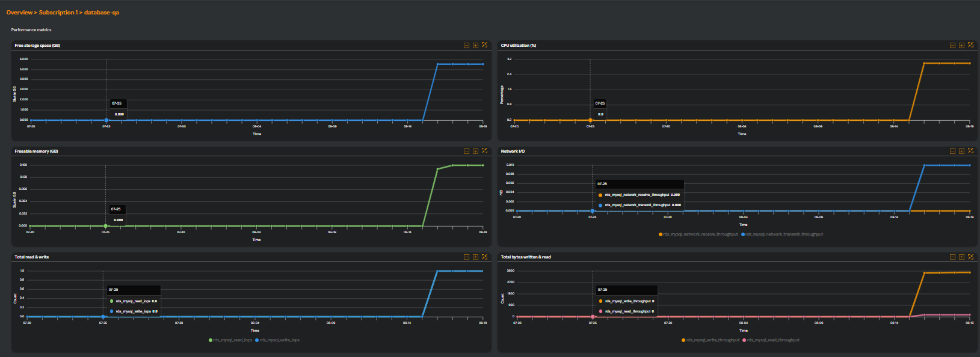The image size is (980, 357).
Task: Click the last 08-19 point on CPU utilization line
Action: (x=969, y=63)
